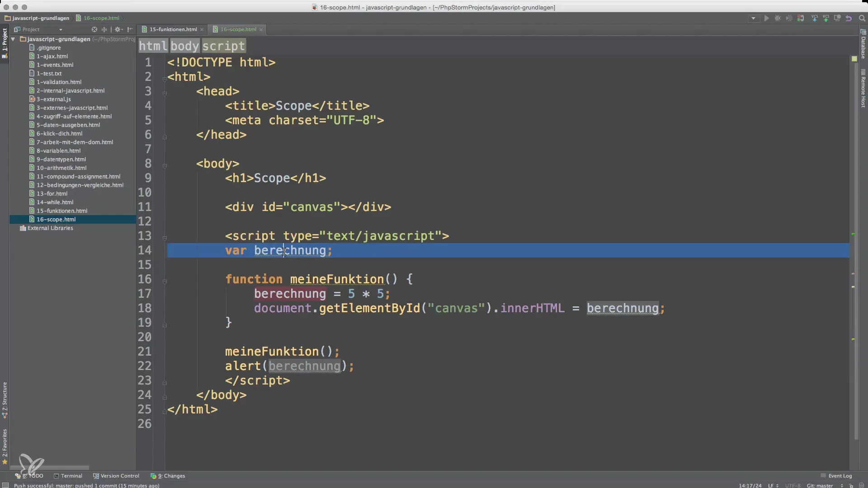Click yellow inspection status indicator

pyautogui.click(x=854, y=59)
